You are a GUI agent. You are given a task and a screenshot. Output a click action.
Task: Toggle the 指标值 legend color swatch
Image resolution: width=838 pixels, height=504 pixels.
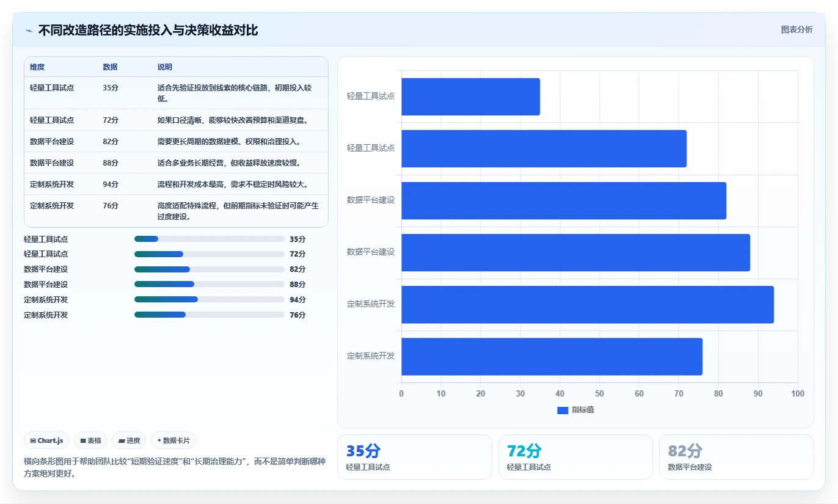pyautogui.click(x=563, y=410)
